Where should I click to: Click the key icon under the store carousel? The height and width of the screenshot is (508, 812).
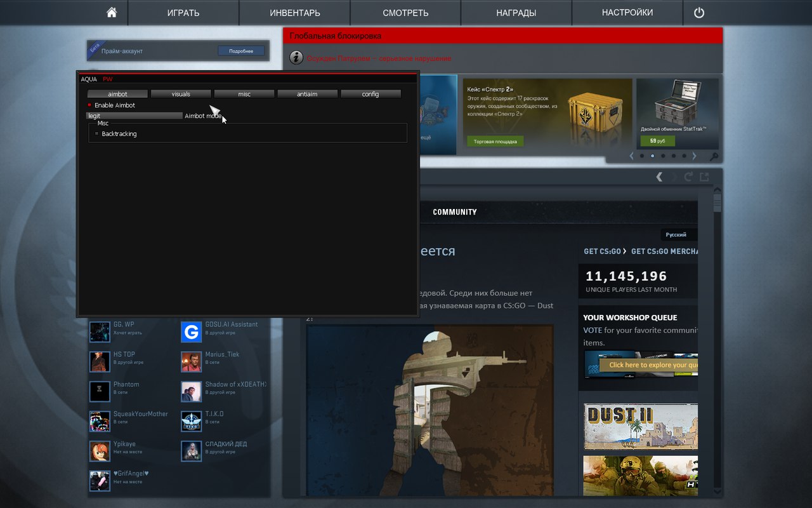[x=714, y=156]
